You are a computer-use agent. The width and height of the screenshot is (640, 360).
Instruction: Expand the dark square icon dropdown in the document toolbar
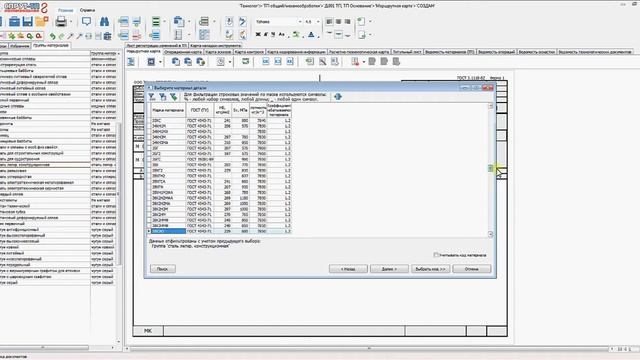tap(160, 62)
